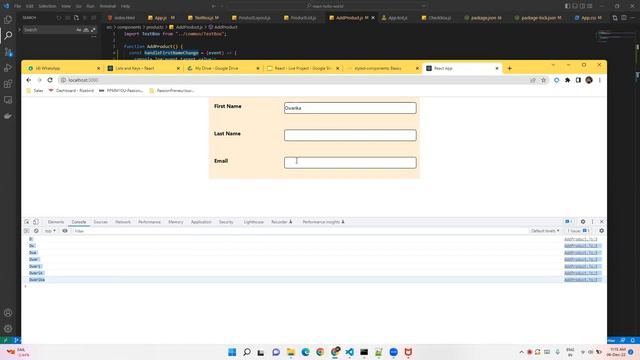Open a new Chrome tab
640x360 pixels.
(x=509, y=68)
